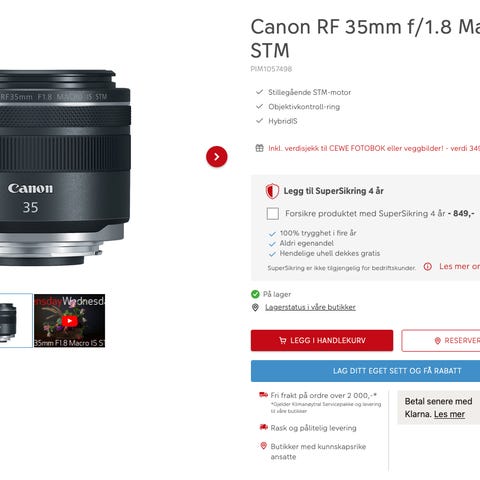Play the YouTube video thumbnail
This screenshot has height=480, width=480.
(69, 321)
